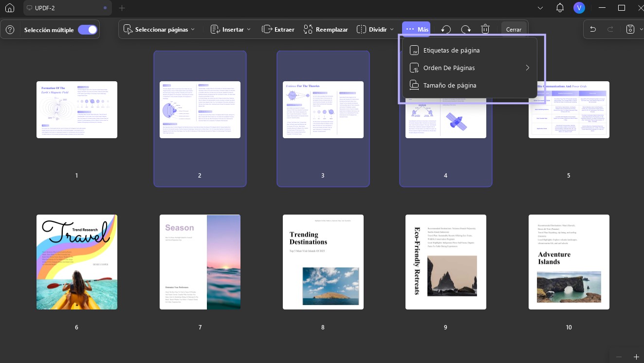Go to the UPDF home screen icon
This screenshot has width=644, height=363.
10,8
